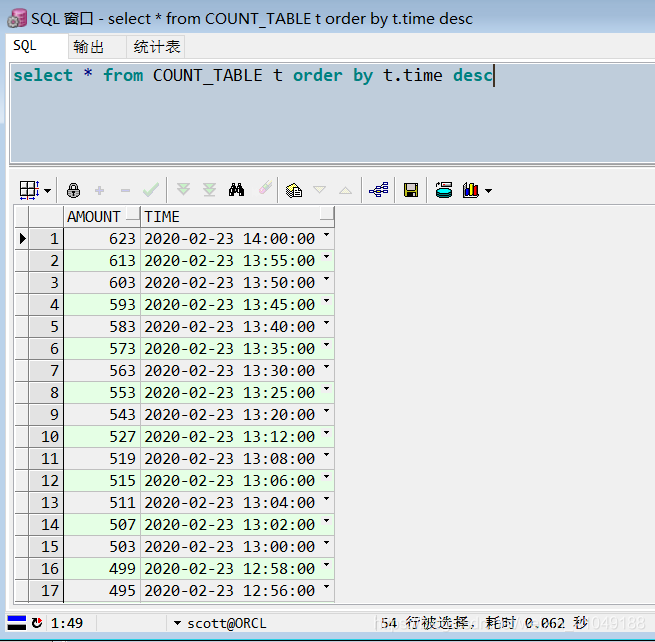The image size is (655, 642).
Task: Click time cell 2020-02-23 13:40:00
Action: pos(237,327)
